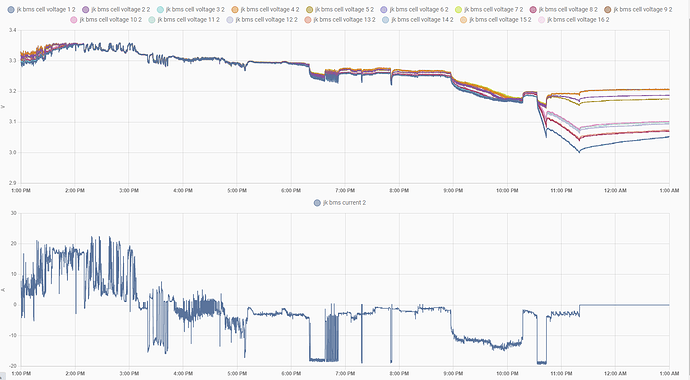This screenshot has height=380, width=690.
Task: Toggle jk bms cell voltage 12 2 legend
Action: [261, 20]
